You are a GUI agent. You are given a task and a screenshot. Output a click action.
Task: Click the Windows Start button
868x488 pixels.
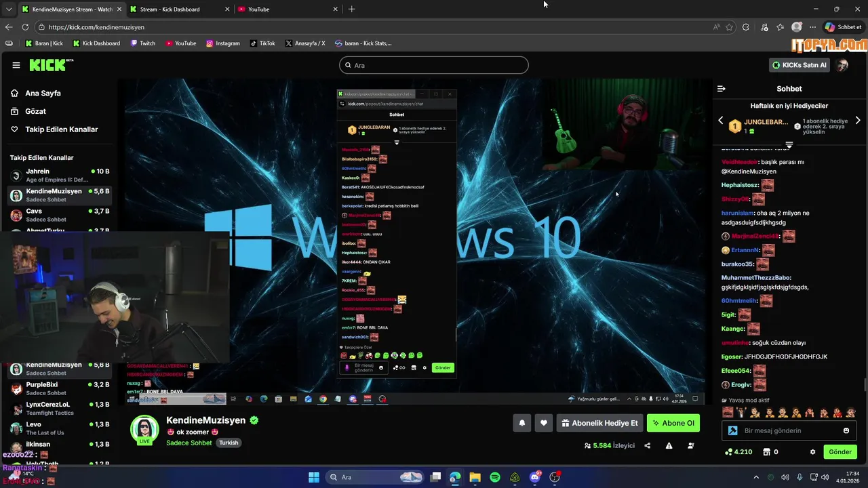[314, 477]
